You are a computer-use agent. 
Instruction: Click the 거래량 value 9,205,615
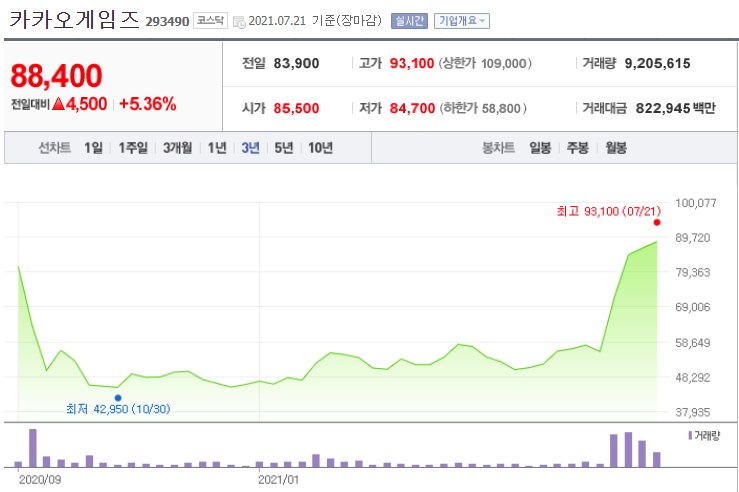pyautogui.click(x=657, y=63)
